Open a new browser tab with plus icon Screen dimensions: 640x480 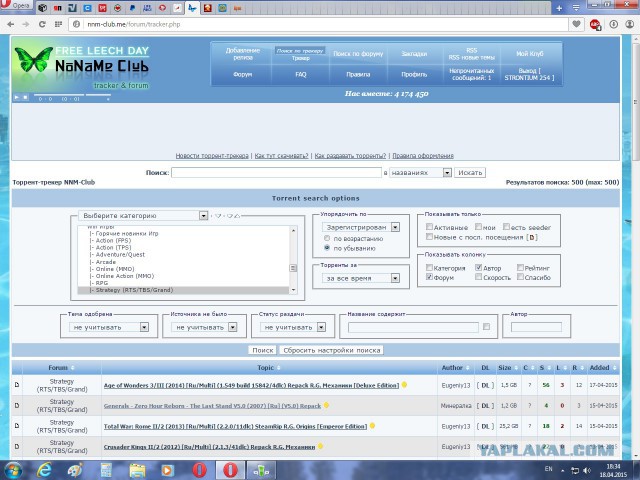(x=559, y=8)
